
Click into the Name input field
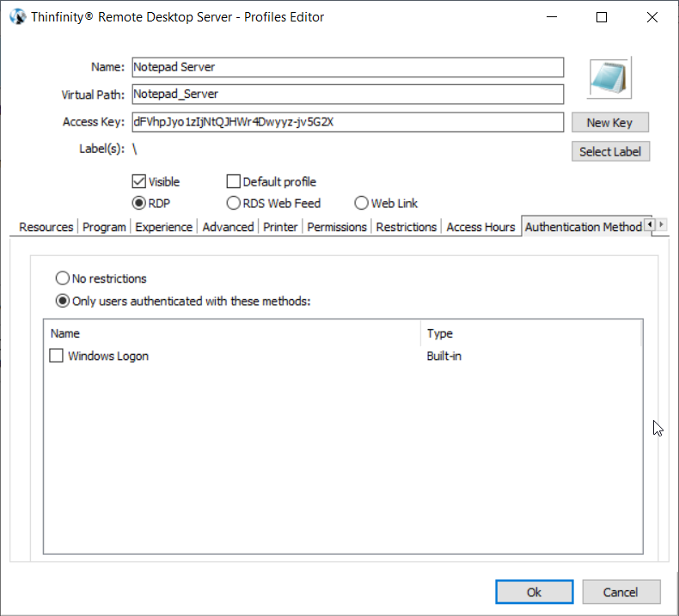348,67
